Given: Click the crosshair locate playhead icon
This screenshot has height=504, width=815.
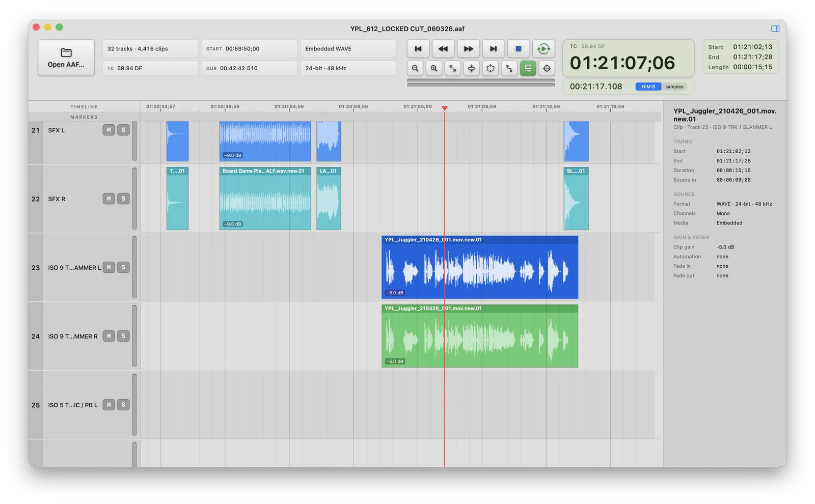Looking at the screenshot, I should coord(547,68).
